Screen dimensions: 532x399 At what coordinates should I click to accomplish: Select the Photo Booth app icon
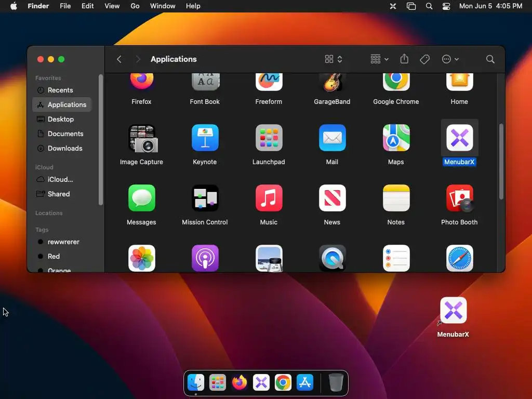[x=459, y=198]
